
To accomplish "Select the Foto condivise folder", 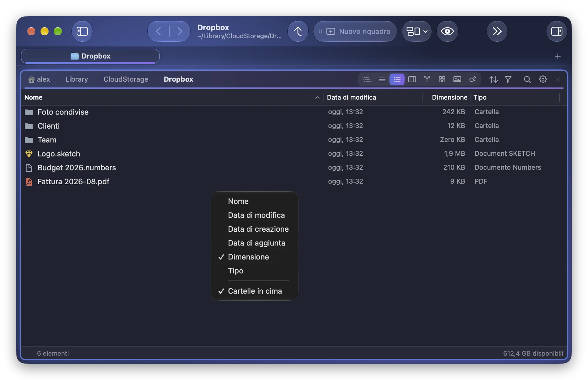I will coord(294,112).
